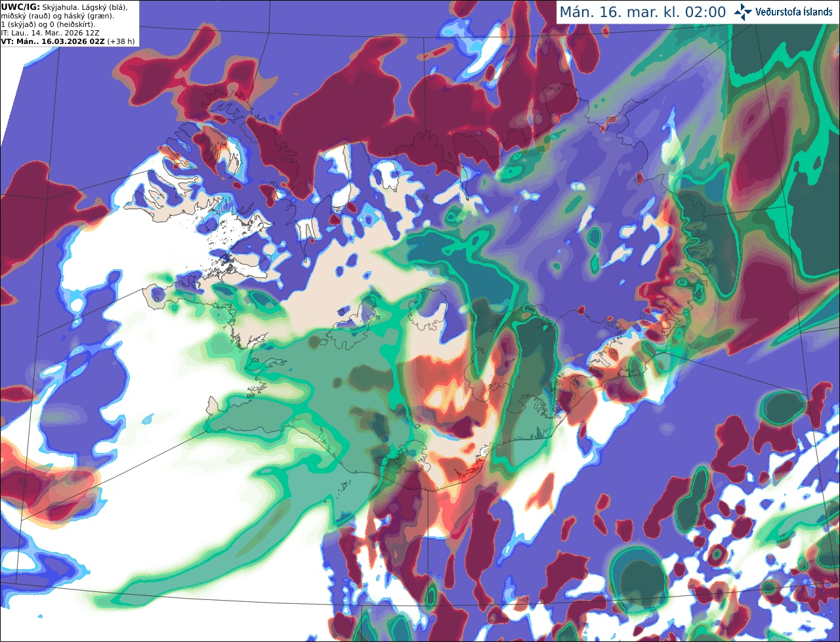Click the Veðurstofa Íslands logo symbol
The height and width of the screenshot is (642, 840).
click(x=744, y=12)
